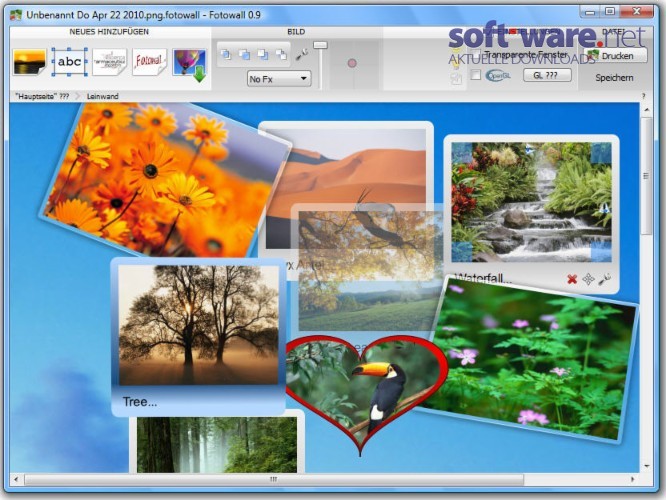Click the OpenGL logo icon
This screenshot has height=500, width=666.
click(x=498, y=75)
